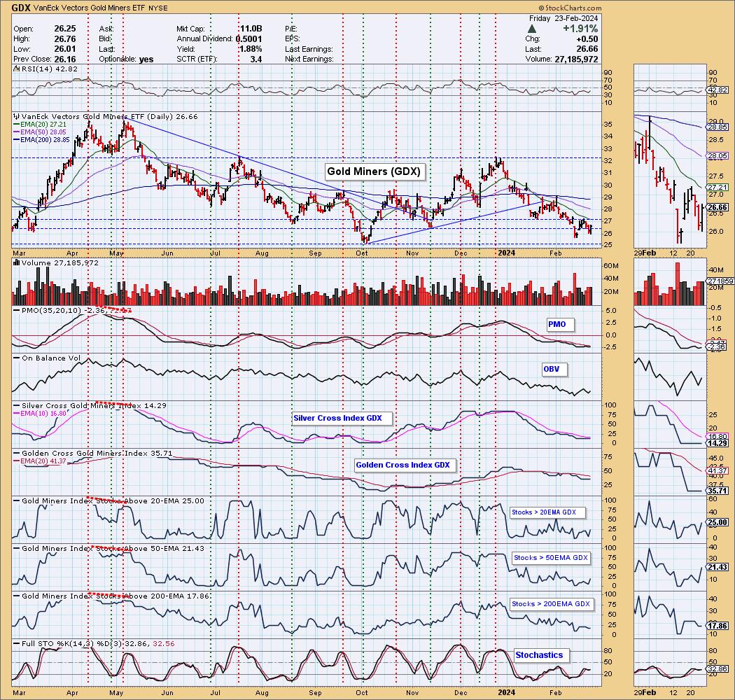735x700 pixels.
Task: Click the 17.86 value tag on zoom panel
Action: tap(719, 626)
